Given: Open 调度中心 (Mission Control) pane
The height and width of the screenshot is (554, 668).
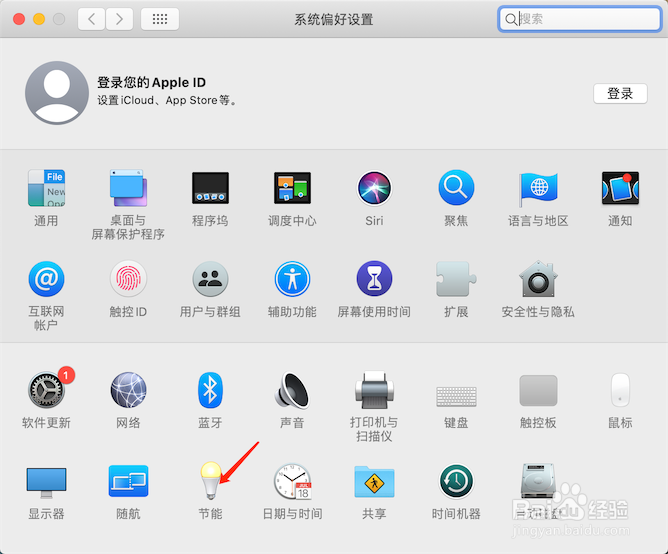Looking at the screenshot, I should coord(292,188).
